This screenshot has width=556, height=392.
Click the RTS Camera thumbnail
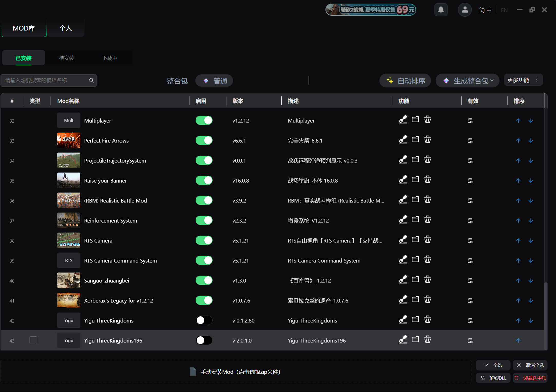pyautogui.click(x=69, y=240)
